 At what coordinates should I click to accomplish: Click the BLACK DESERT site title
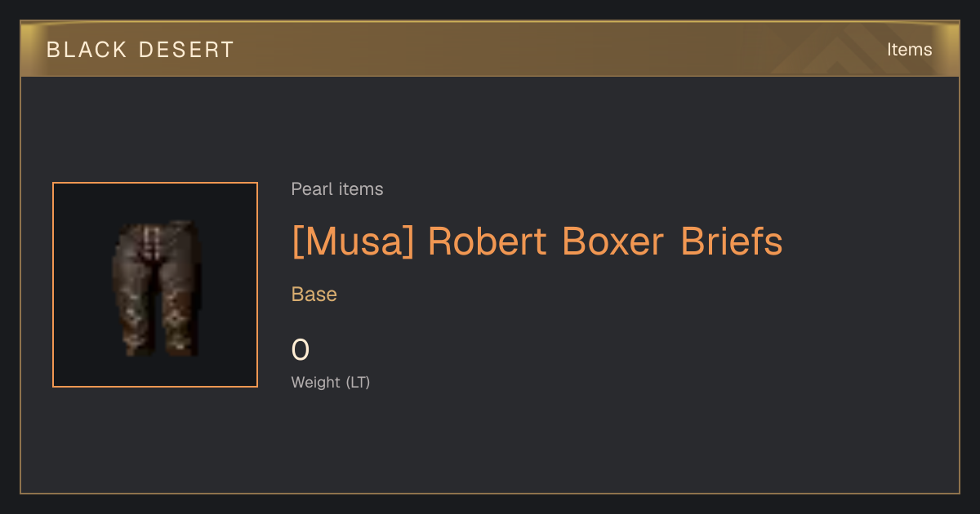coord(140,50)
